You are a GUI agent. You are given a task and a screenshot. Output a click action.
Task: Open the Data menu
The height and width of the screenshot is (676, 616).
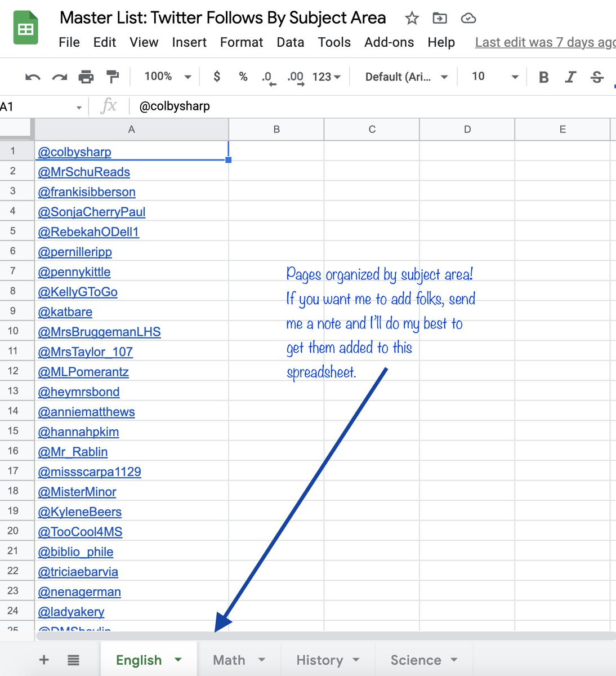[291, 42]
